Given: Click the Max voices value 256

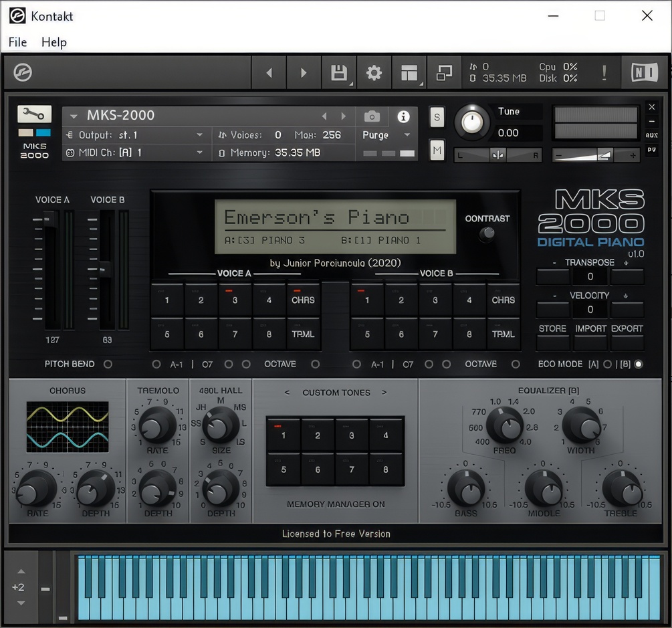Looking at the screenshot, I should (332, 135).
